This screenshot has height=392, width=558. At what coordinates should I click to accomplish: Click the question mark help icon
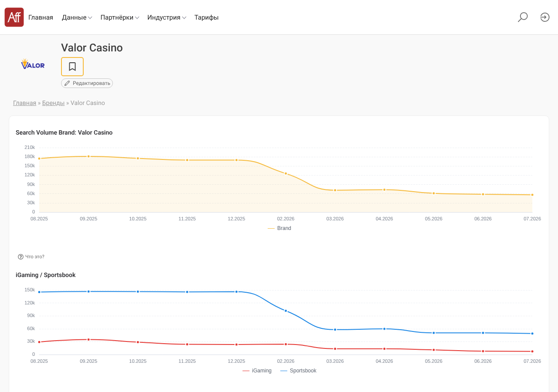pos(20,257)
